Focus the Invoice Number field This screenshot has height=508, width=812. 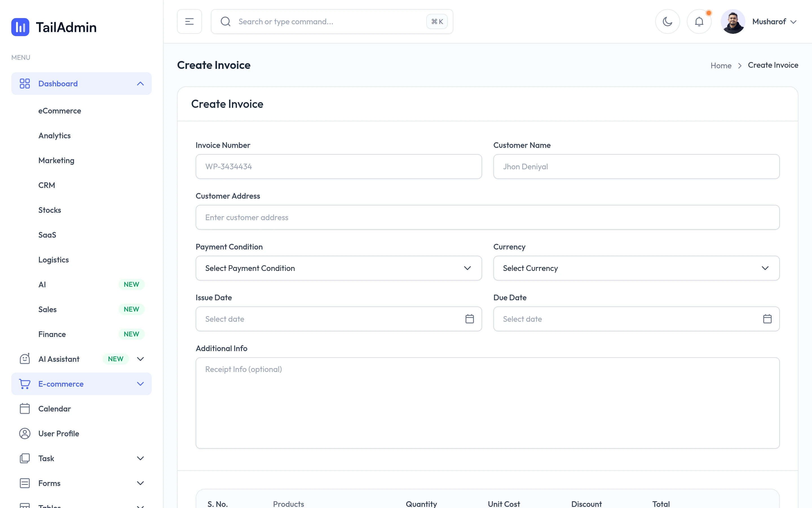pyautogui.click(x=339, y=167)
